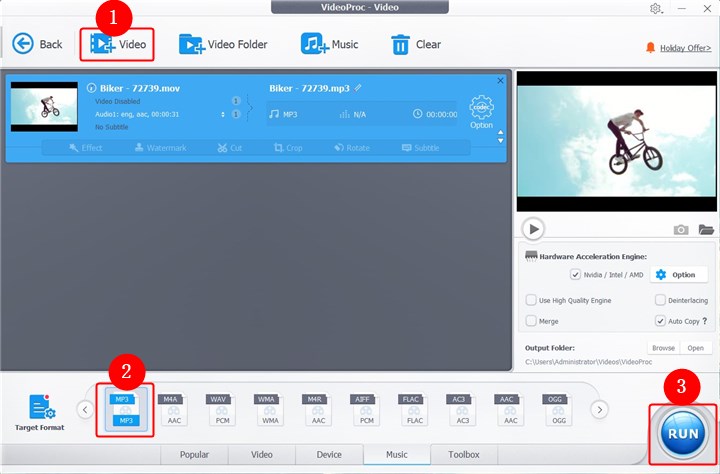Minimize the VideoProc window

click(682, 8)
